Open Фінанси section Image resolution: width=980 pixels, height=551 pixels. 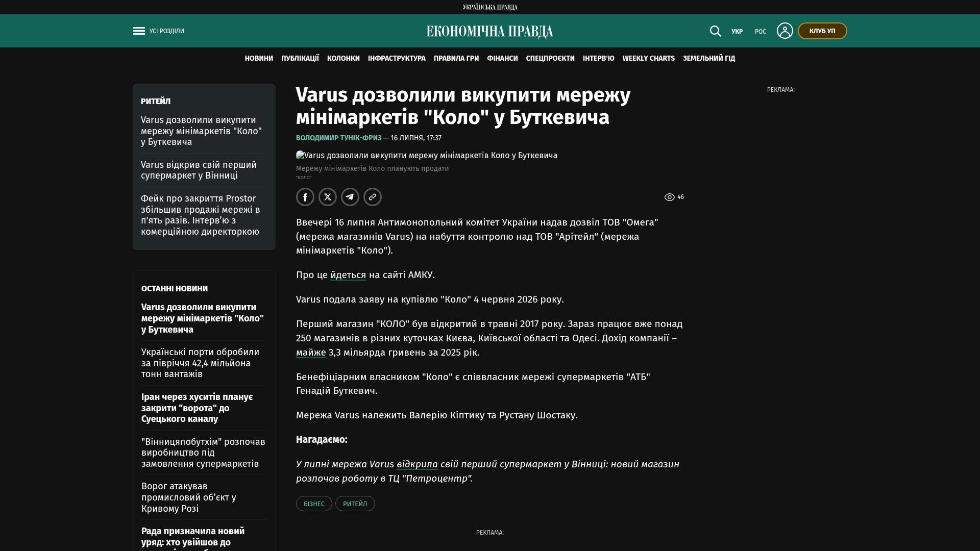click(x=502, y=59)
